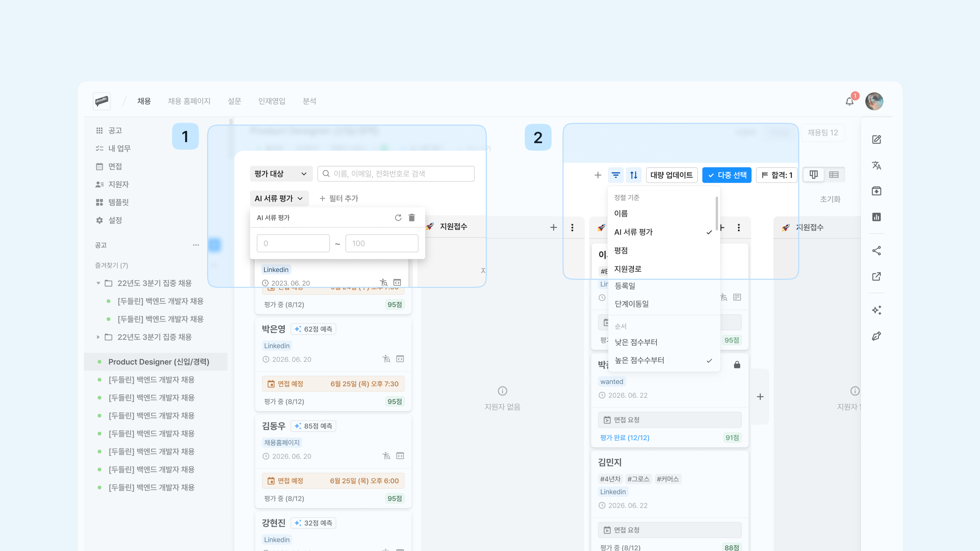Open more options for first 지원접수 column
This screenshot has width=980, height=551.
coord(572,228)
